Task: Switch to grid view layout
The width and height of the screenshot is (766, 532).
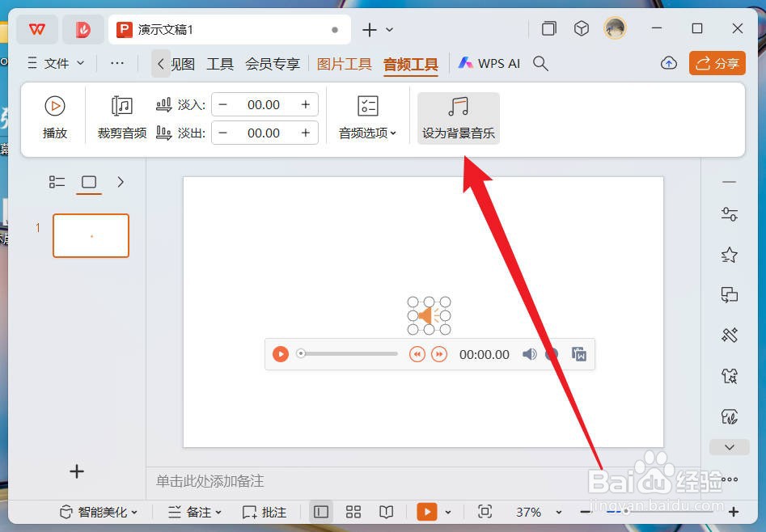Action: (353, 512)
